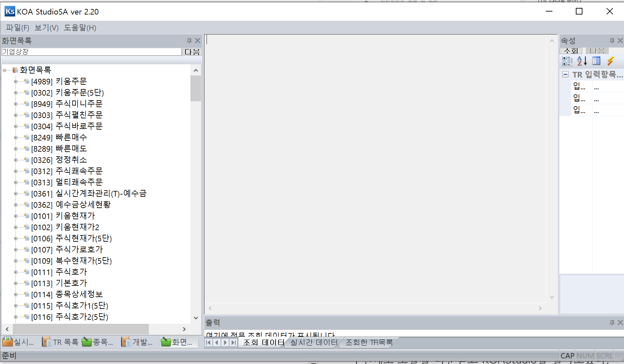This screenshot has width=624, height=364.
Task: Pin the 속성 panel
Action: pyautogui.click(x=612, y=41)
